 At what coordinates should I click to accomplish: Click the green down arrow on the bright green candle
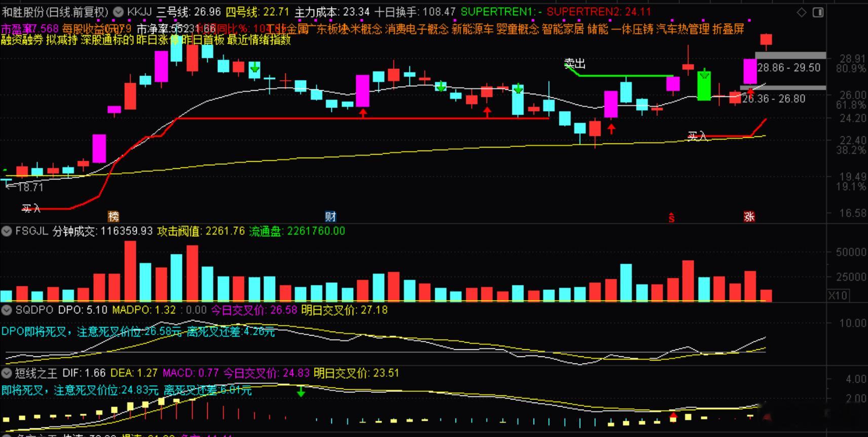tap(704, 74)
